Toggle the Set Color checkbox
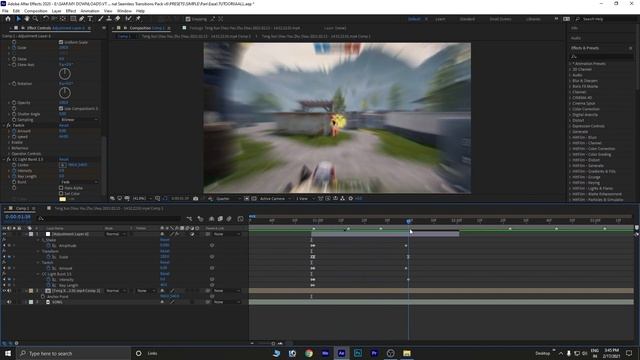Image resolution: width=640 pixels, height=360 pixels. click(x=61, y=193)
